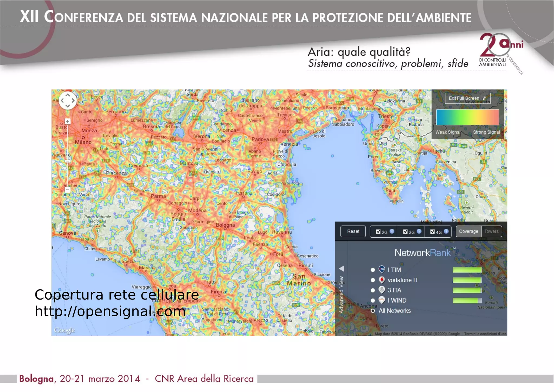Click the Trieste label on map

386,116
